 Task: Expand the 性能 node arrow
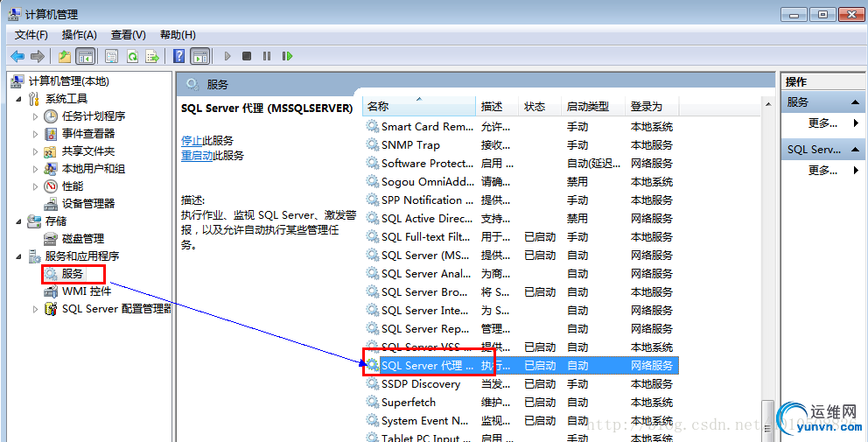tap(35, 186)
